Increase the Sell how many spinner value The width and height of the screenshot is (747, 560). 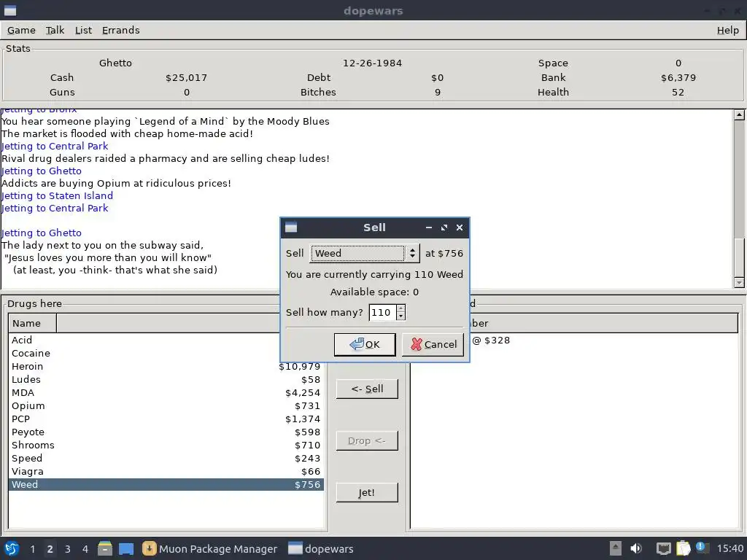pyautogui.click(x=400, y=308)
